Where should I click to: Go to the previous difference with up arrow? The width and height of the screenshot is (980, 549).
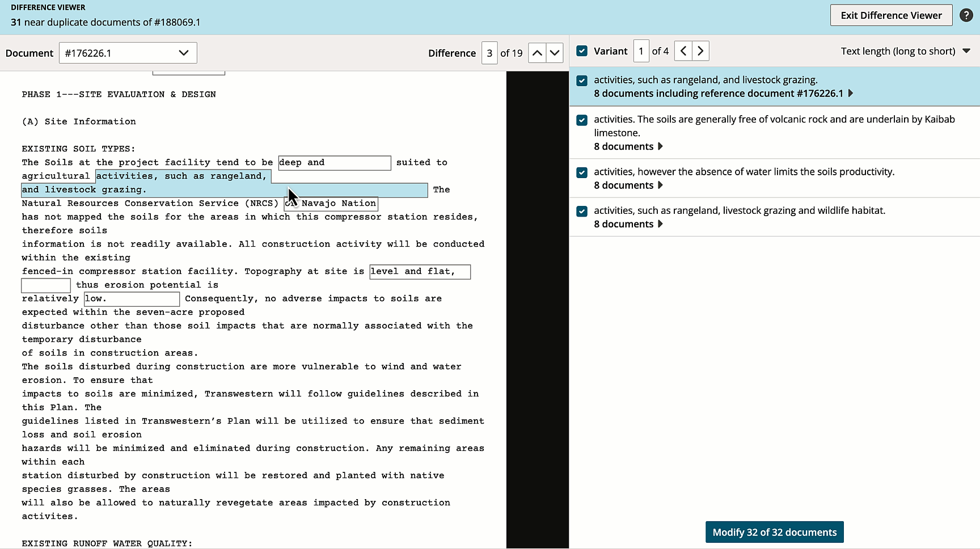[x=537, y=52]
